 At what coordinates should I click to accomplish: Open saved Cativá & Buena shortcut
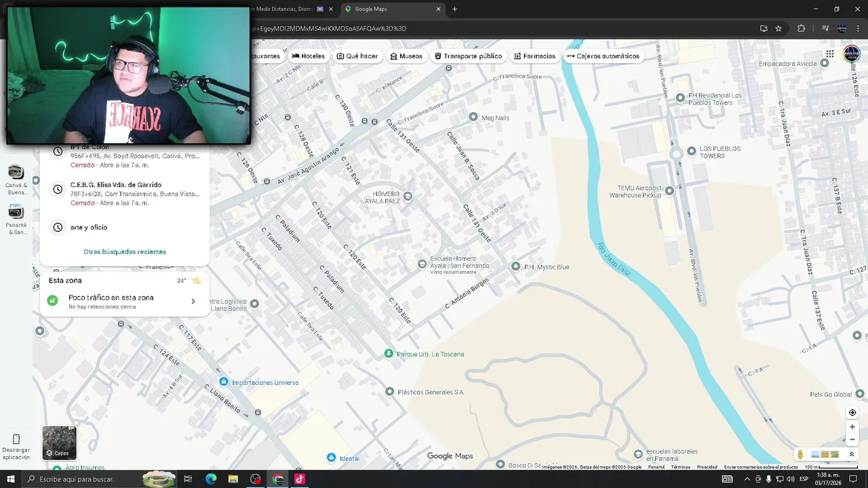[16, 180]
